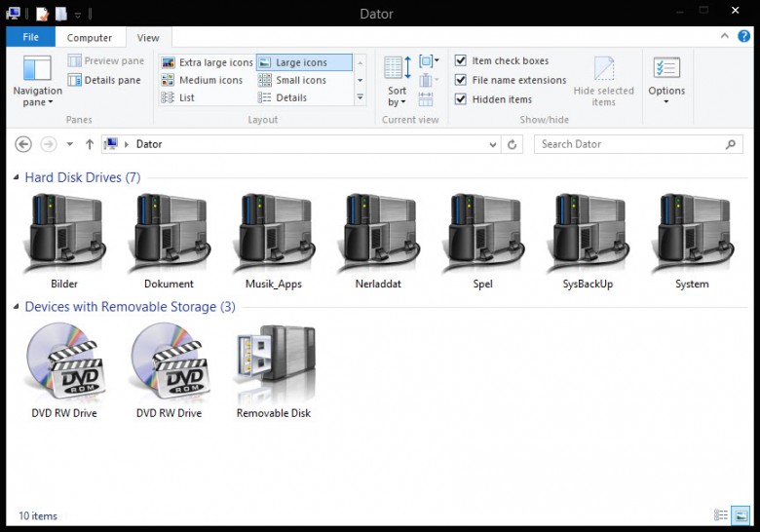760x532 pixels.
Task: Click the computer icon in the title bar
Action: click(13, 13)
